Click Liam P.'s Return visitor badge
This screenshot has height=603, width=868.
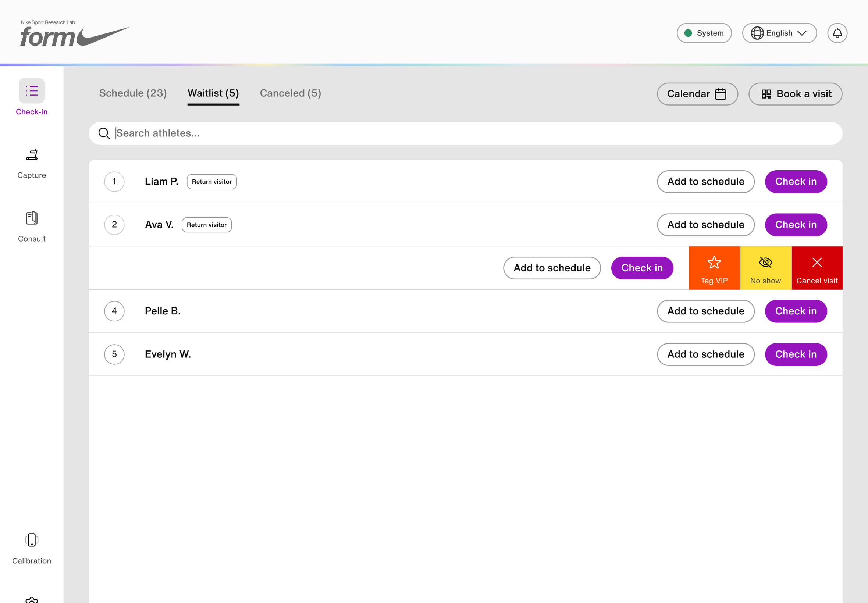coord(211,182)
